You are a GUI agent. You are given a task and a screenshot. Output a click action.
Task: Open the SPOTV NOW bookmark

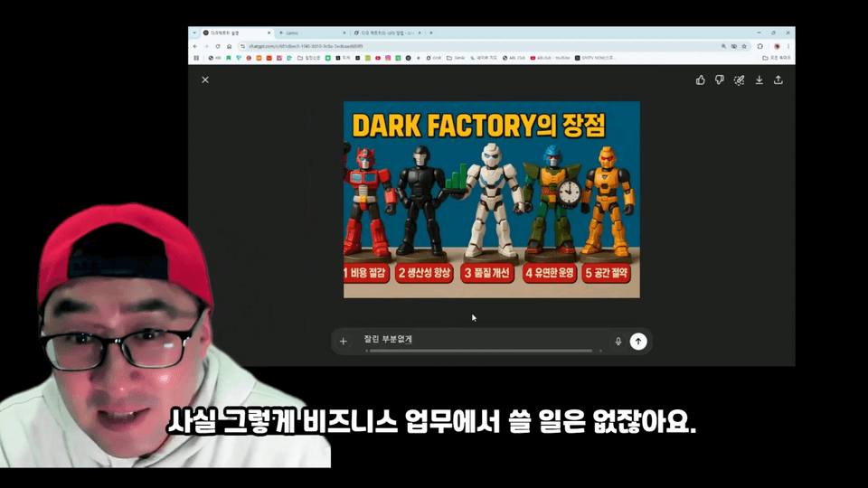click(x=595, y=58)
